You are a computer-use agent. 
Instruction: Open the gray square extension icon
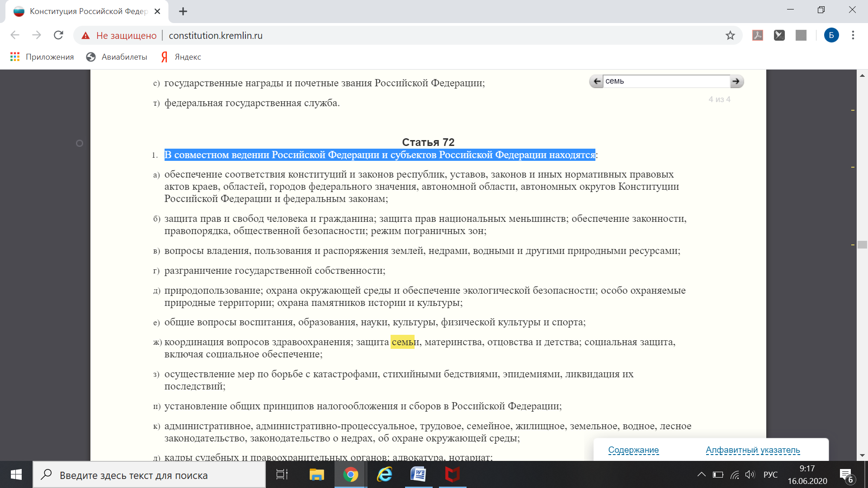point(801,35)
